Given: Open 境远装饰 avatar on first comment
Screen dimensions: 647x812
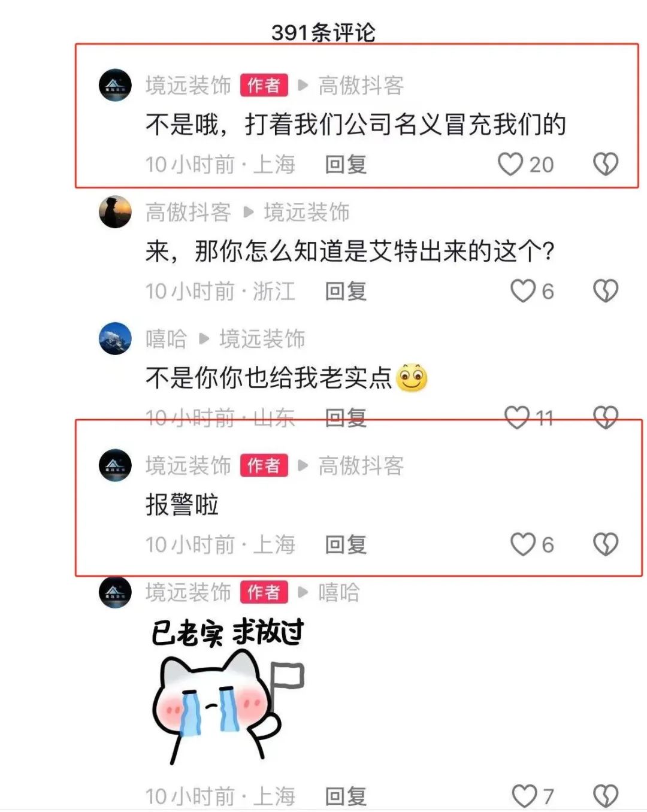Looking at the screenshot, I should [115, 85].
